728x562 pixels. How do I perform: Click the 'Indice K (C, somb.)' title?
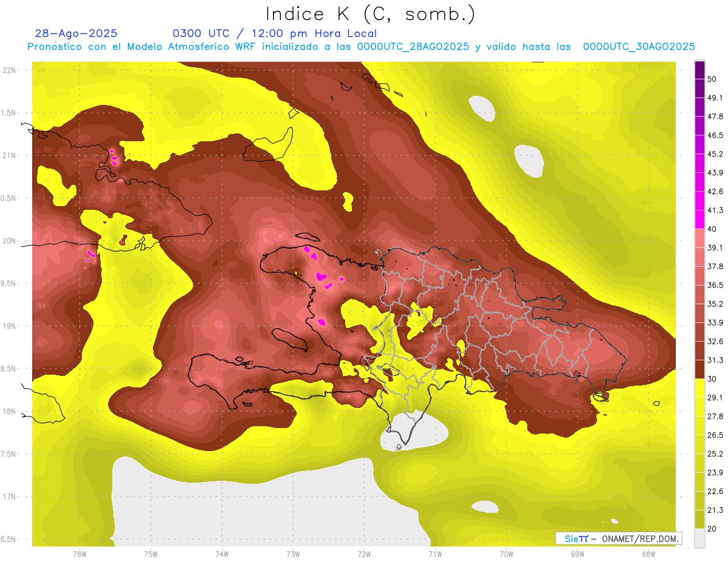pos(370,14)
